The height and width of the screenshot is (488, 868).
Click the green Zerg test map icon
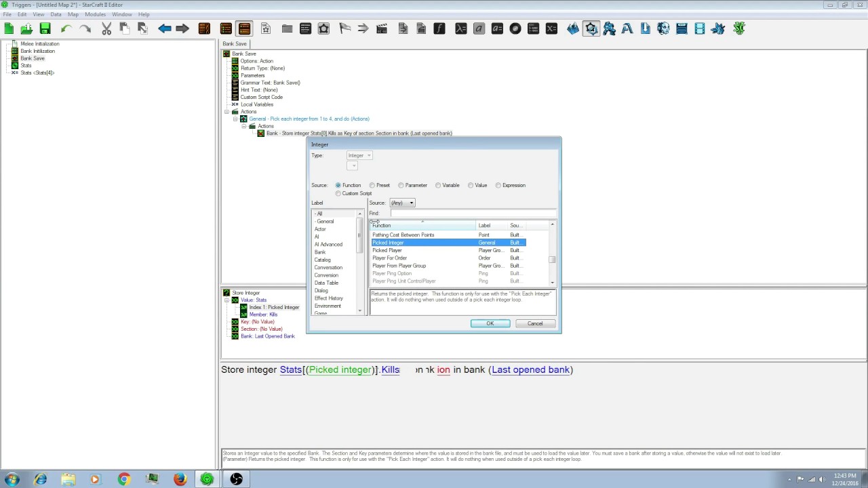coord(739,28)
